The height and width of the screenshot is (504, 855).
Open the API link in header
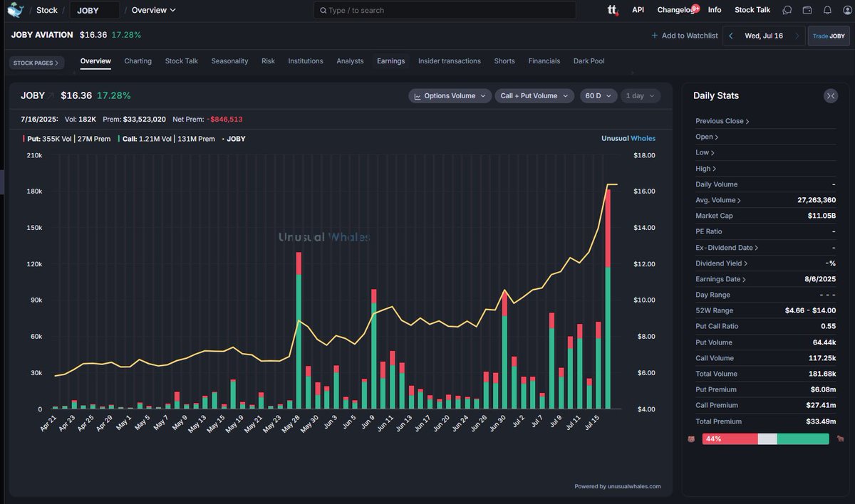pos(638,10)
